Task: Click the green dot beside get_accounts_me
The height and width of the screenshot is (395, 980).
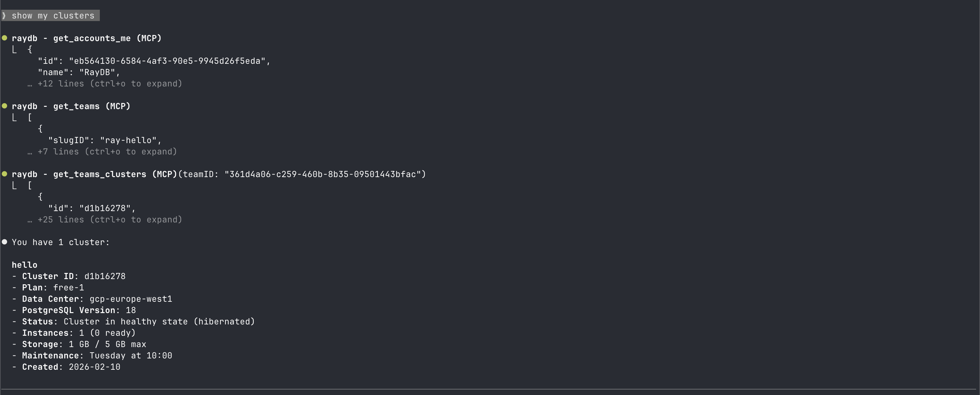Action: 5,38
